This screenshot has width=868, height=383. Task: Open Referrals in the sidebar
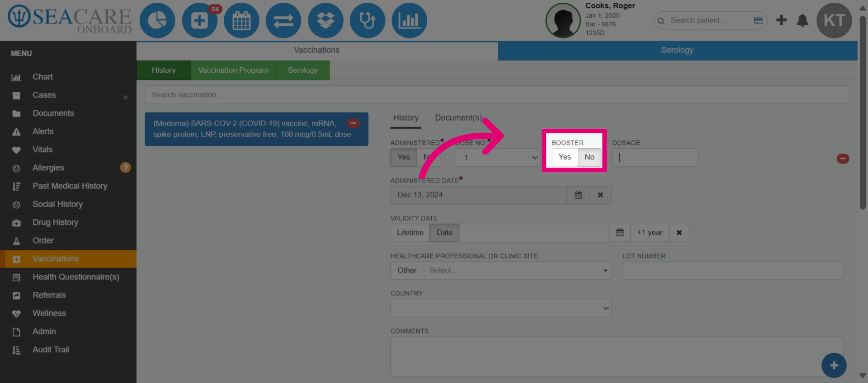(68, 295)
